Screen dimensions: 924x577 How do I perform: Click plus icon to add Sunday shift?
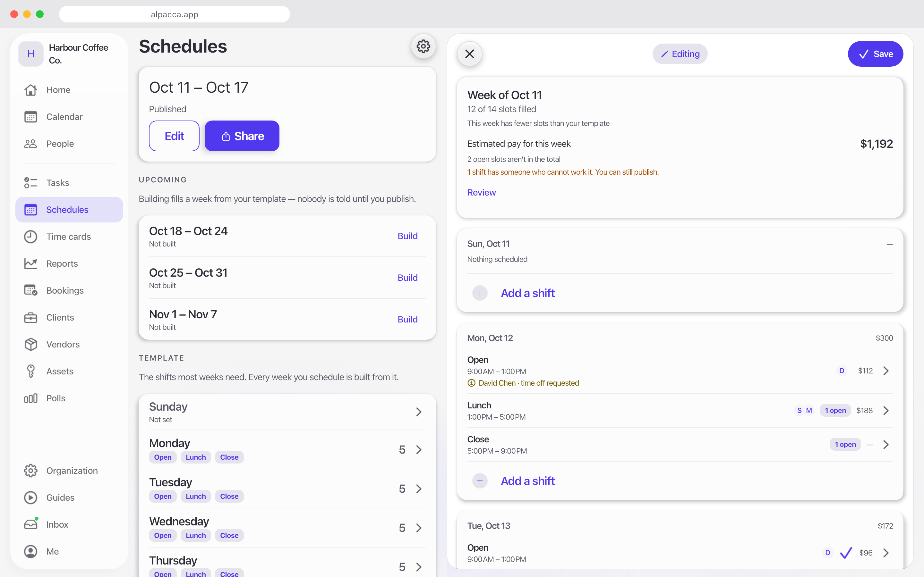[480, 293]
